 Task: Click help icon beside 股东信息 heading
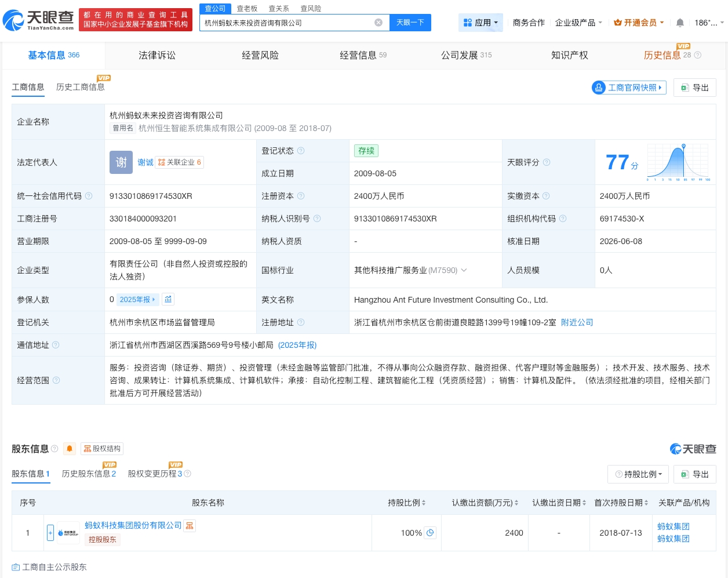click(x=54, y=449)
